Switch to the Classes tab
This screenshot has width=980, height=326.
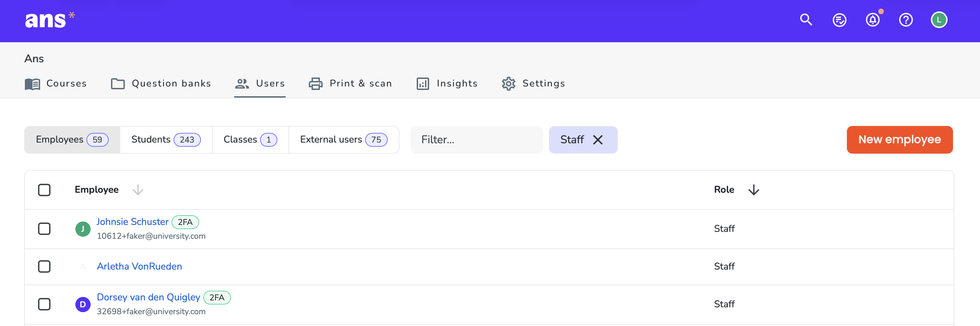(x=250, y=140)
